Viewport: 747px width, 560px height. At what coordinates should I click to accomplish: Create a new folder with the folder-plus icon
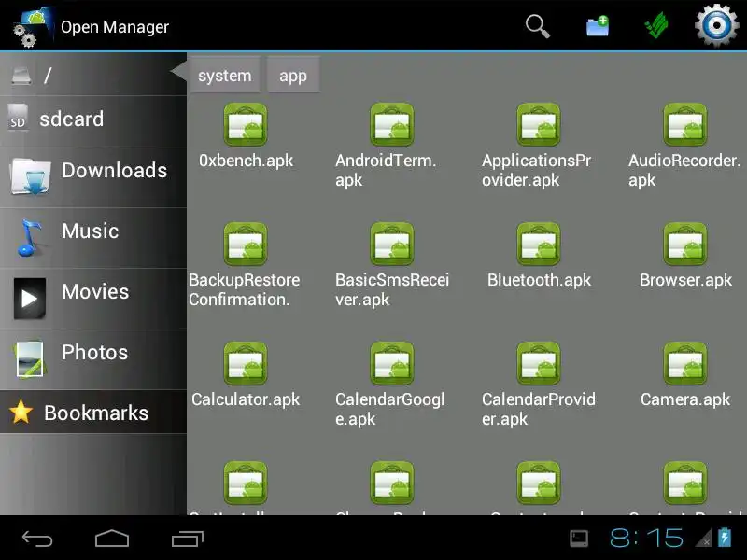coord(598,26)
